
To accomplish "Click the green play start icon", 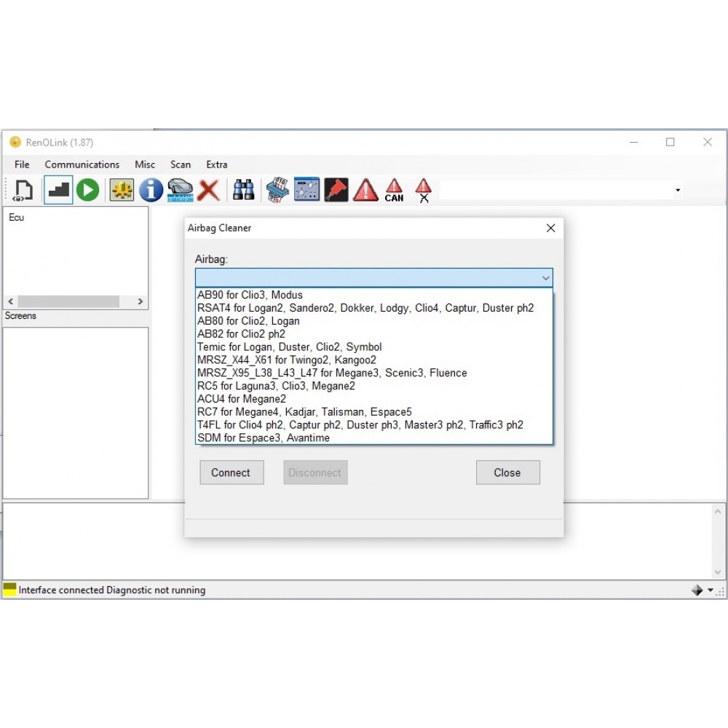I will 88,191.
